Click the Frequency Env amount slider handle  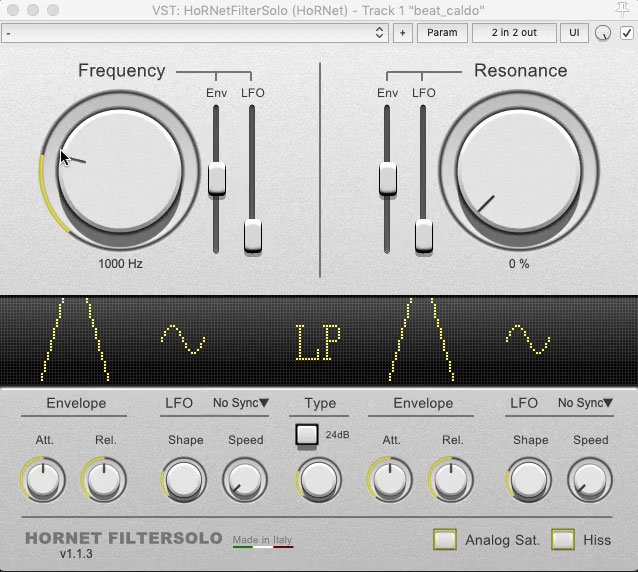point(216,180)
